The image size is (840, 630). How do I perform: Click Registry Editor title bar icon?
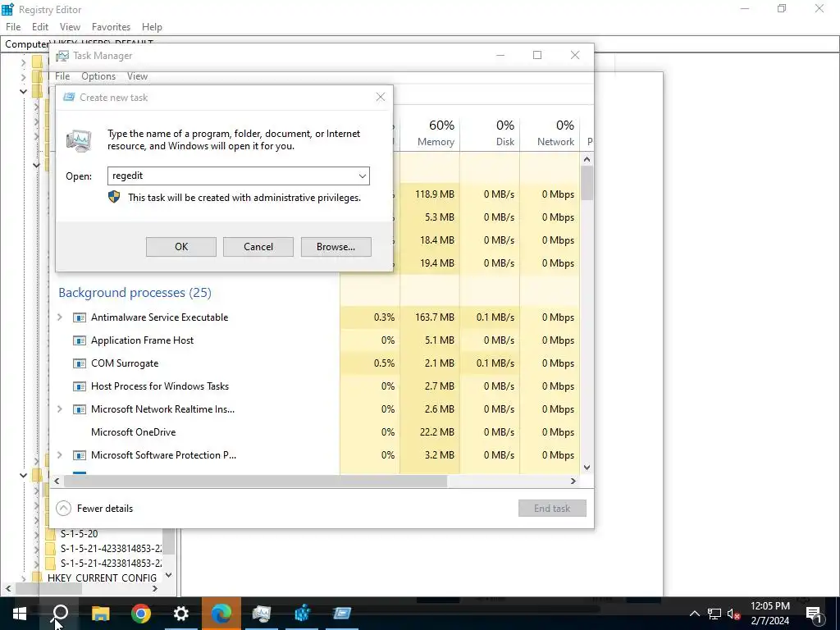[x=8, y=9]
